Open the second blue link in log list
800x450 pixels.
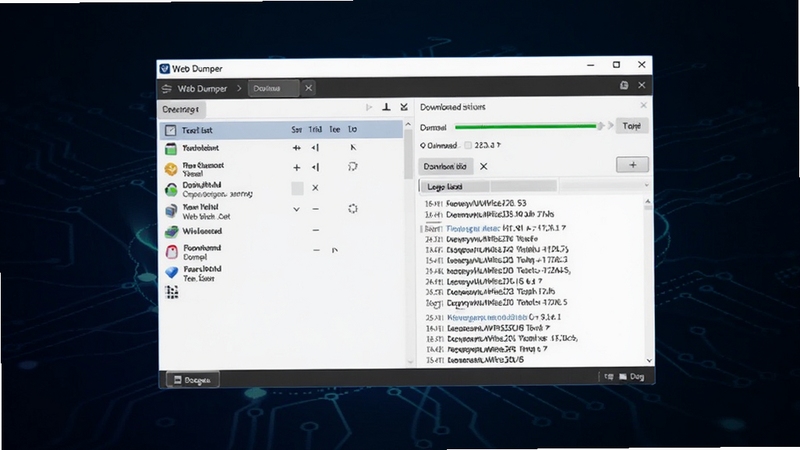[x=487, y=317]
